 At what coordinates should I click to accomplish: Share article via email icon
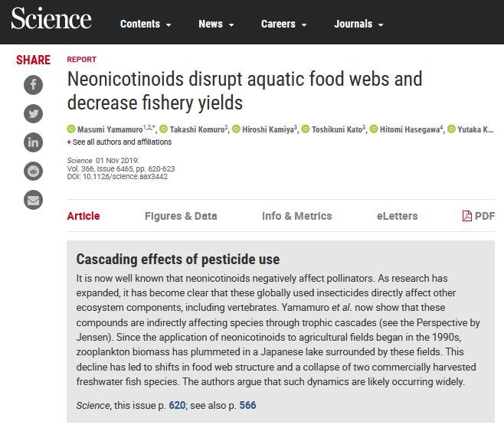(x=33, y=201)
